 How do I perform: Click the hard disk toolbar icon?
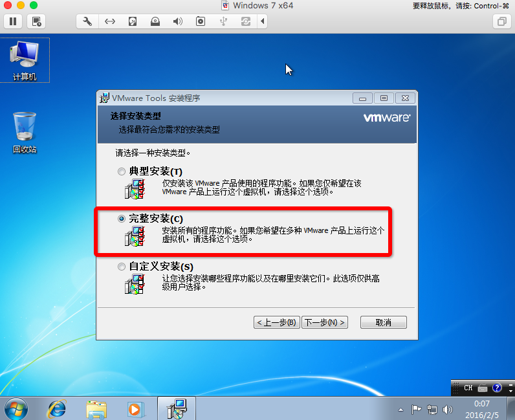coord(133,21)
